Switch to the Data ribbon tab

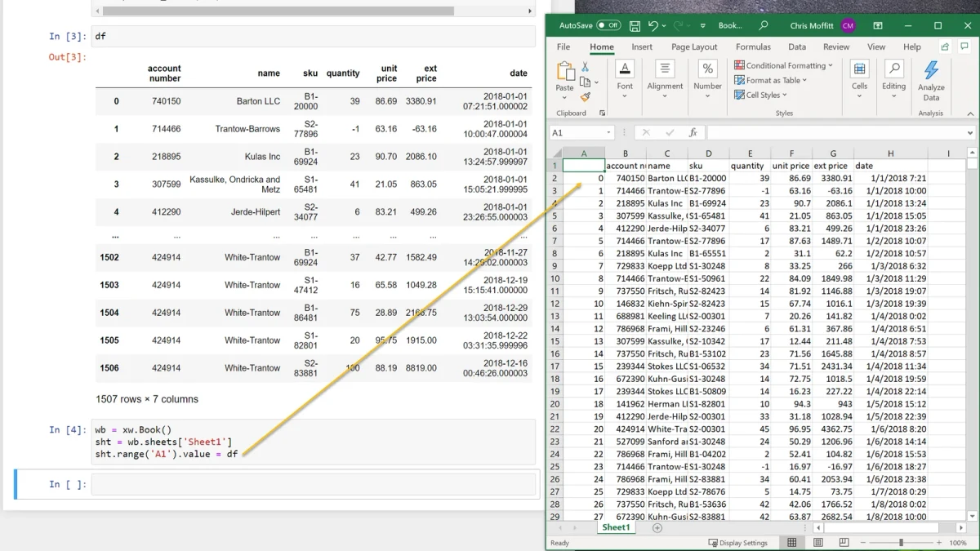tap(797, 47)
